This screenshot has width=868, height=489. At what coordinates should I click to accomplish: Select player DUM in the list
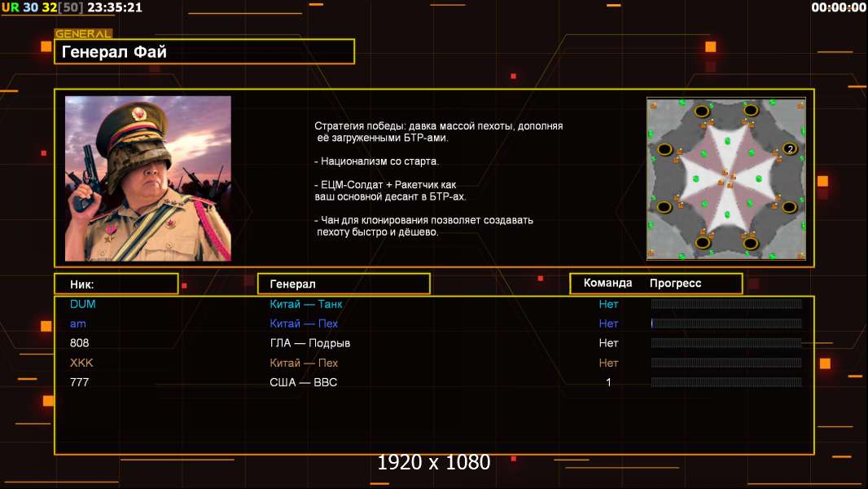[x=82, y=304]
